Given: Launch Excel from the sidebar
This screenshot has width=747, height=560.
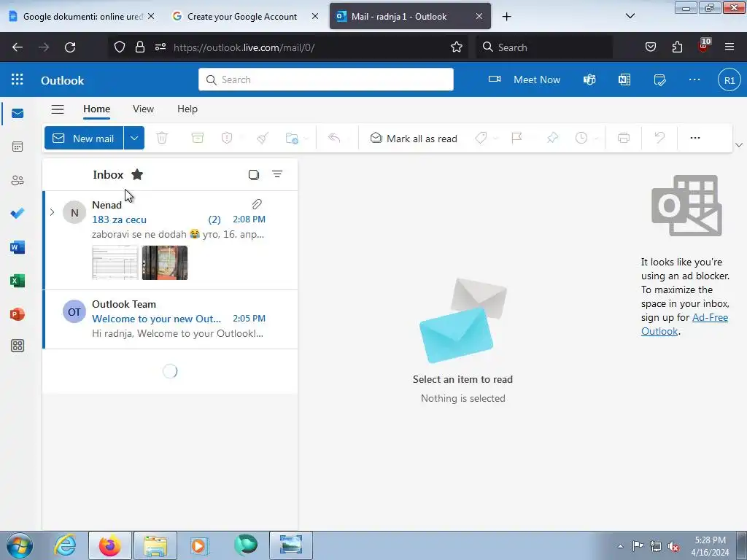Looking at the screenshot, I should [x=18, y=281].
